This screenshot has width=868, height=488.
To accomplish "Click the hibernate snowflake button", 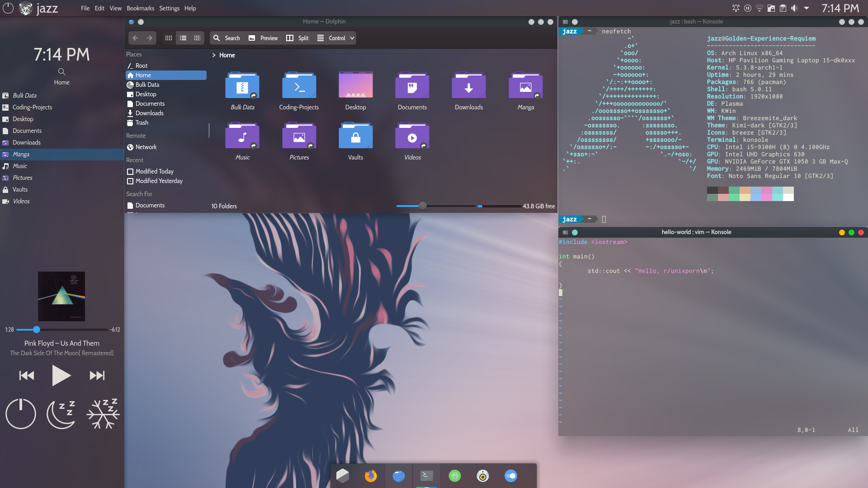I will tap(103, 414).
